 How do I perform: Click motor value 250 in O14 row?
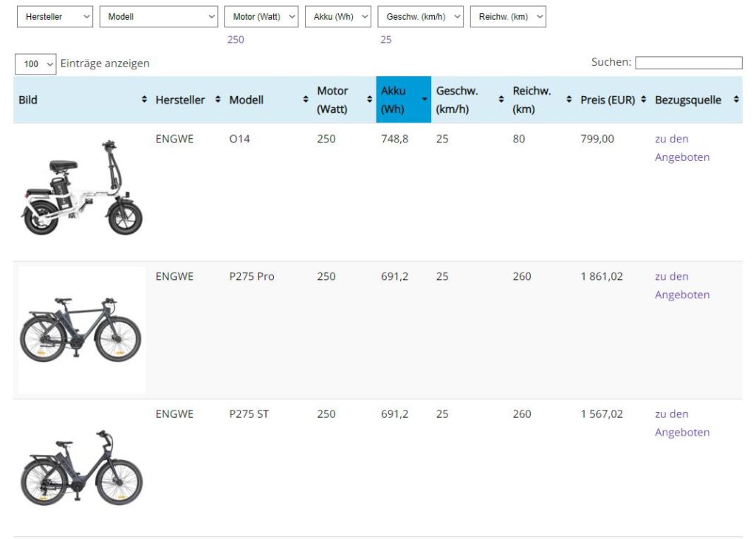click(326, 139)
